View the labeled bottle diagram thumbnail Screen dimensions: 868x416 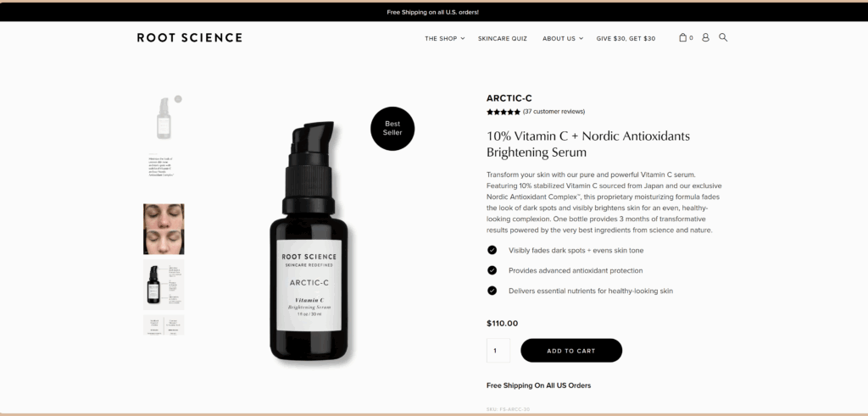(x=164, y=285)
